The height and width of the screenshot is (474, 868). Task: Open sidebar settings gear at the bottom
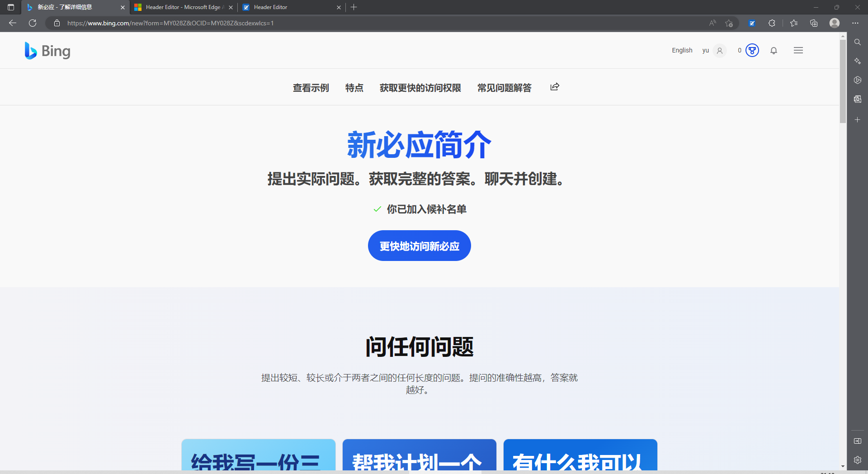pos(857,460)
